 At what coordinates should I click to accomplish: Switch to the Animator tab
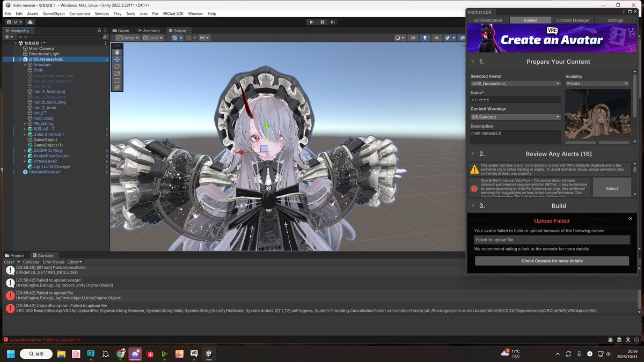coord(149,31)
